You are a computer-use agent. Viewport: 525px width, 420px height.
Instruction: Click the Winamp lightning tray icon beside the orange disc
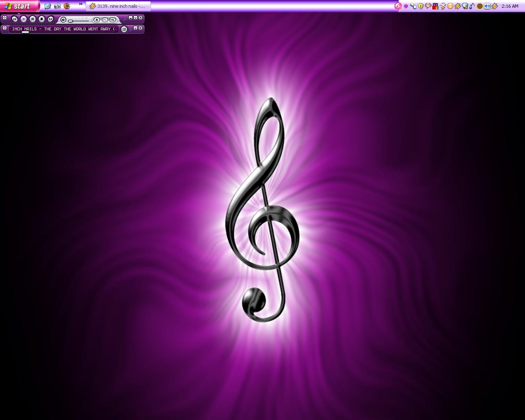(x=457, y=6)
